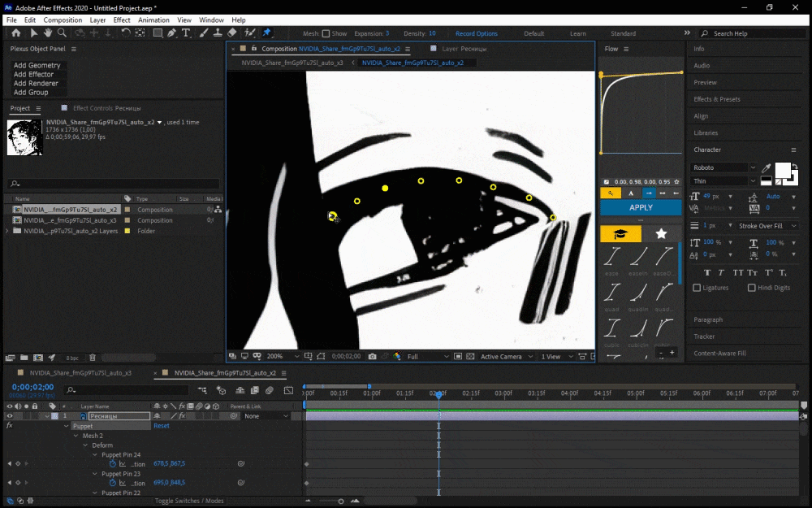Select the Hand tool

click(48, 33)
